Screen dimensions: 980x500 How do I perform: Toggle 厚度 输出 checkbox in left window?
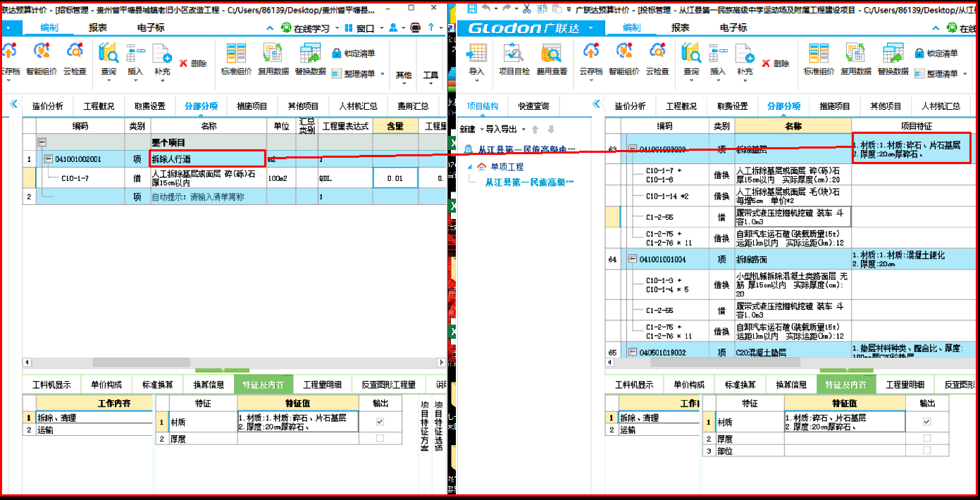click(380, 438)
